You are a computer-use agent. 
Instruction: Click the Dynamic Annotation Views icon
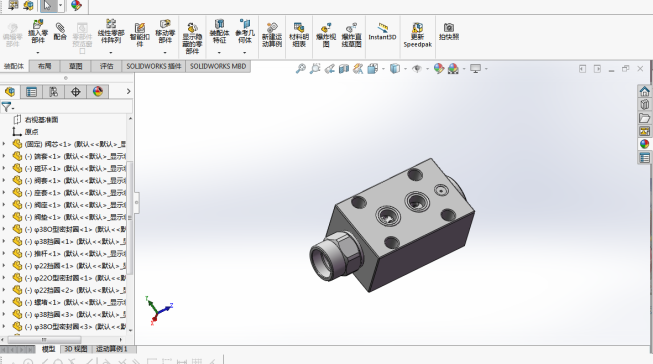point(358,68)
